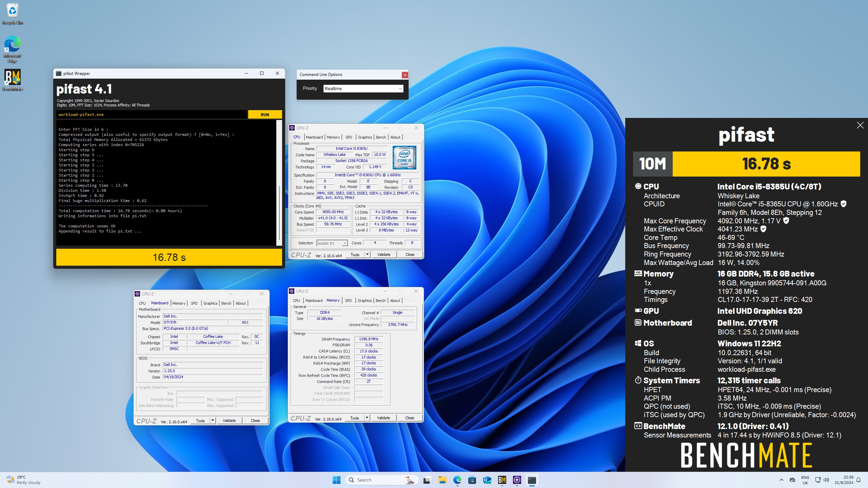Close the BenchMate pifast result panel
868x488 pixels.
[860, 125]
